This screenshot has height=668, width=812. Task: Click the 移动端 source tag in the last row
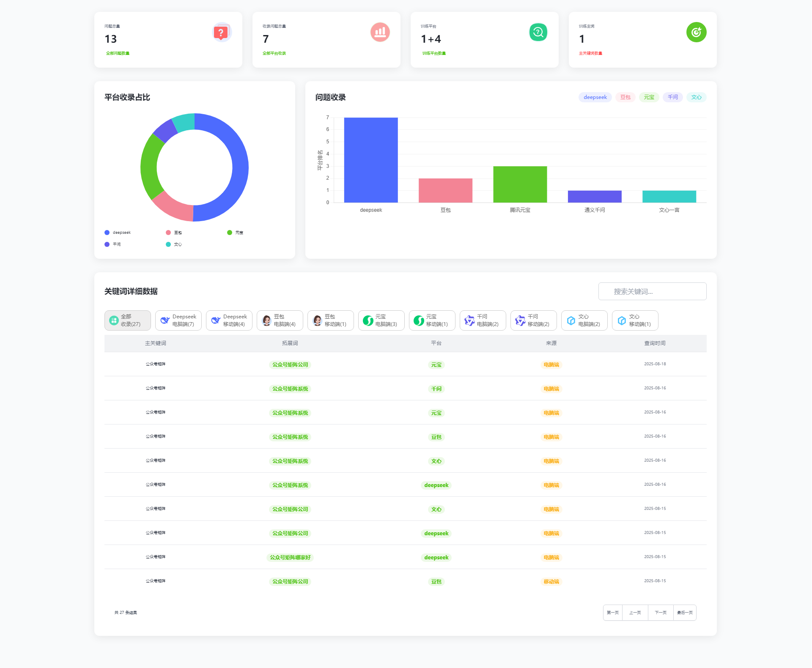coord(551,582)
